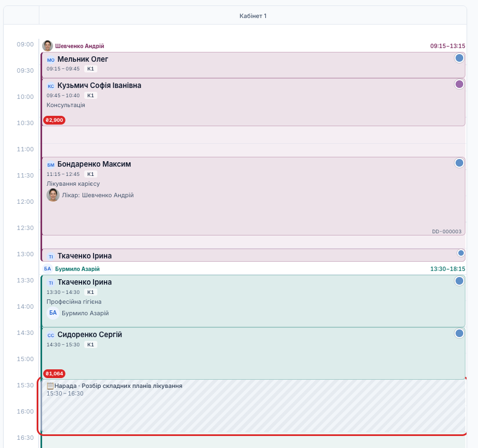Click the БА avatar inside the Професійна гігієна appointment
Viewport: 478px width, 448px height.
[x=53, y=313]
